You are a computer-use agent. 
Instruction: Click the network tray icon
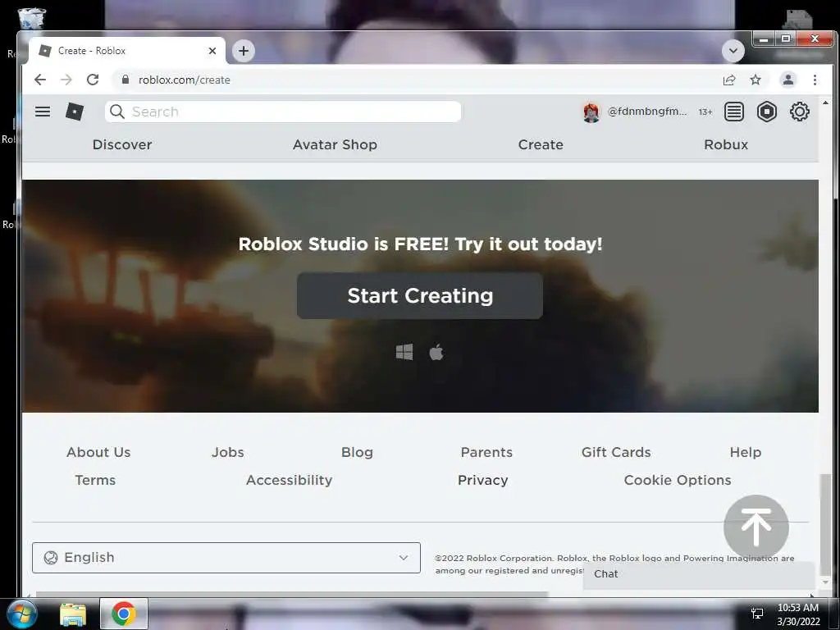757,614
